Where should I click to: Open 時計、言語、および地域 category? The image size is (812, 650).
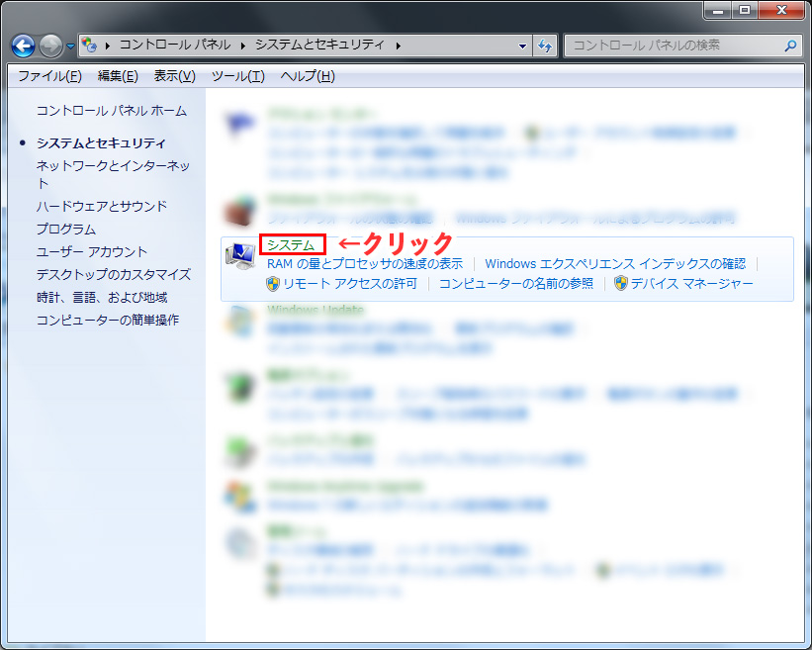(x=102, y=297)
